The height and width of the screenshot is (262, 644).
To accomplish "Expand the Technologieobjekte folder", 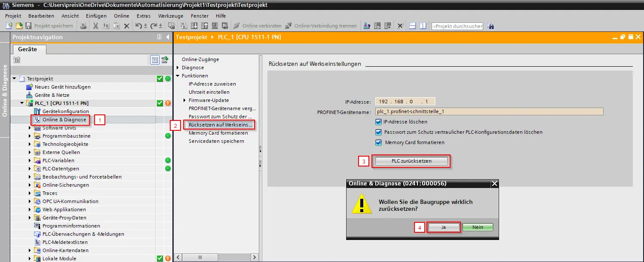I will coord(30,144).
